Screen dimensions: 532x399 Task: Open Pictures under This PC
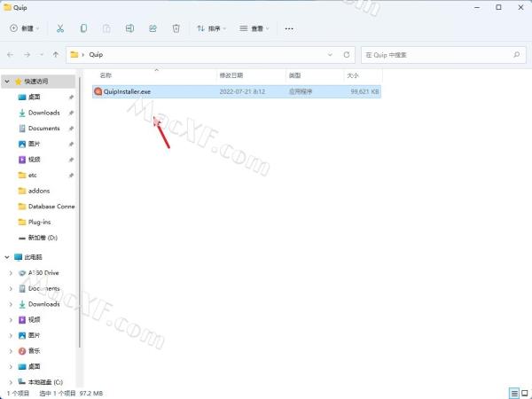[x=34, y=335]
